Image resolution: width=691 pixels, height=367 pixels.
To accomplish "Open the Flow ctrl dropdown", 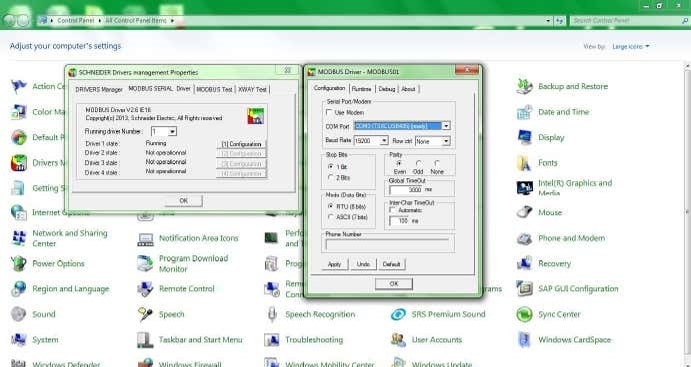I will 446,141.
